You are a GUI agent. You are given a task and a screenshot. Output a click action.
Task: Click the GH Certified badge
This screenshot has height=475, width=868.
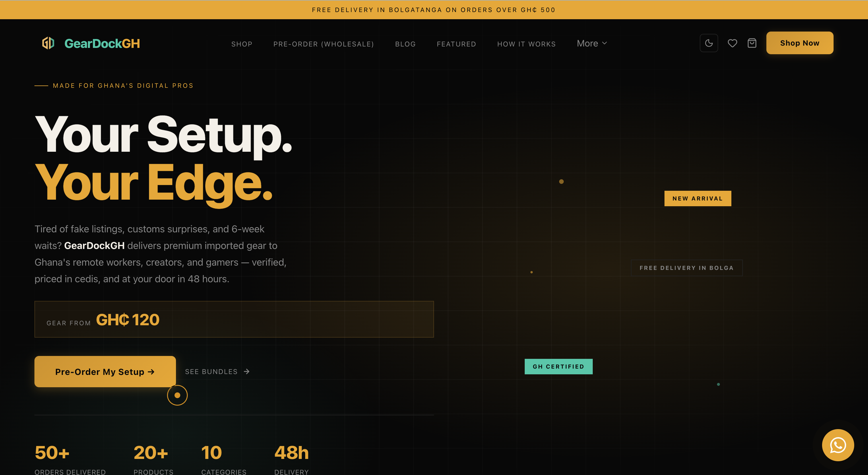coord(558,366)
